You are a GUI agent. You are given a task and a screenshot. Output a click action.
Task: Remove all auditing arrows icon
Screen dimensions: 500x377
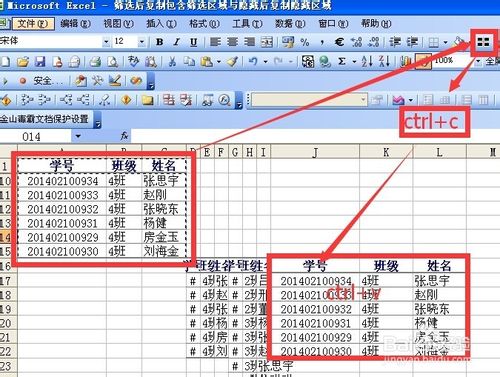(105, 100)
